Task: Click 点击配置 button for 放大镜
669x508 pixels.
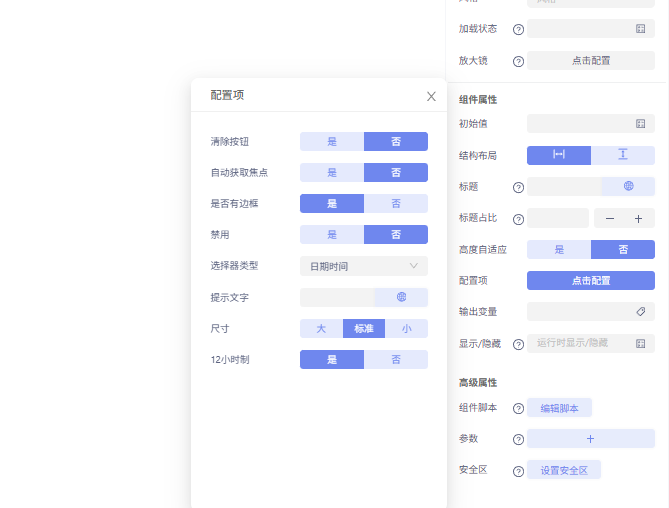Action: coord(591,61)
